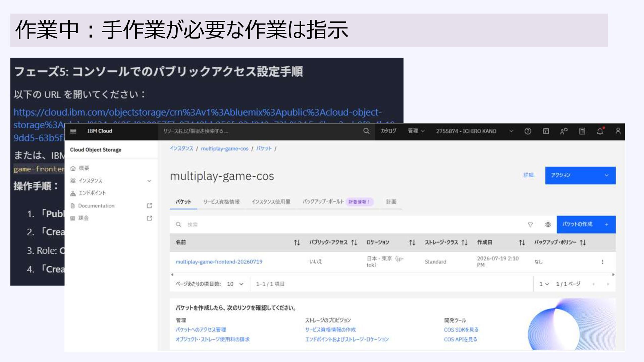Sort by ストレージ・クラス column arrows
Screen dimensions: 644x362
tap(464, 242)
